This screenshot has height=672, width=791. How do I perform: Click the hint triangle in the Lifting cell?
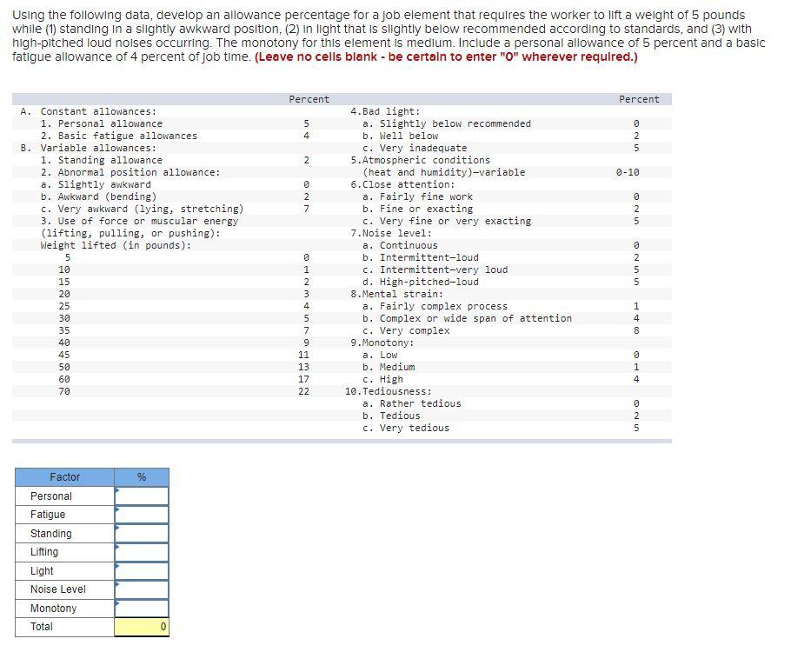coord(117,548)
